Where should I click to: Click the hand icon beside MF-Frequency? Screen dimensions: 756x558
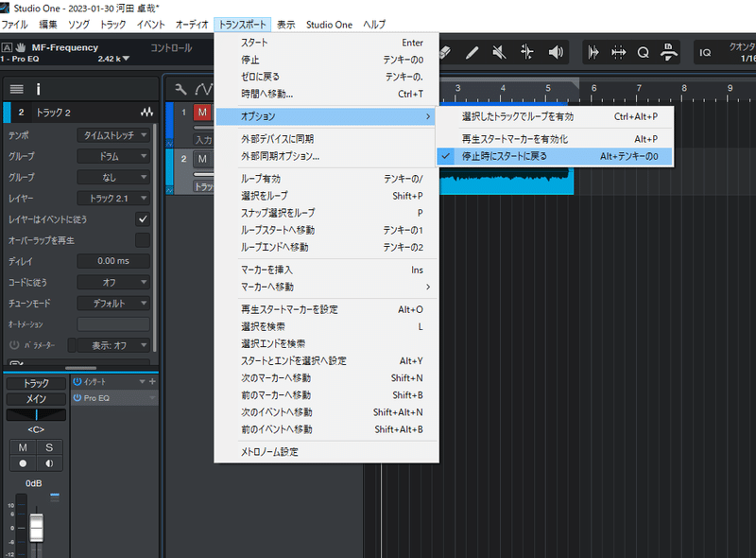click(x=21, y=47)
